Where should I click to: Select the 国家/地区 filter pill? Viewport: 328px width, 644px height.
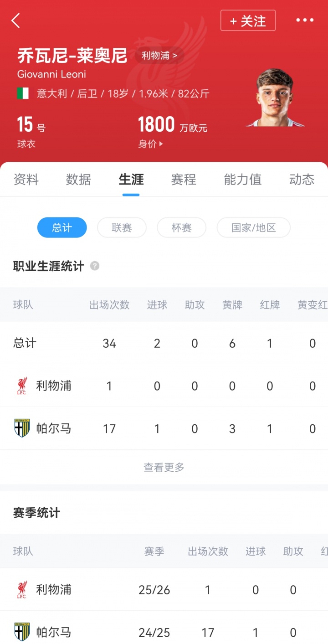(x=253, y=227)
